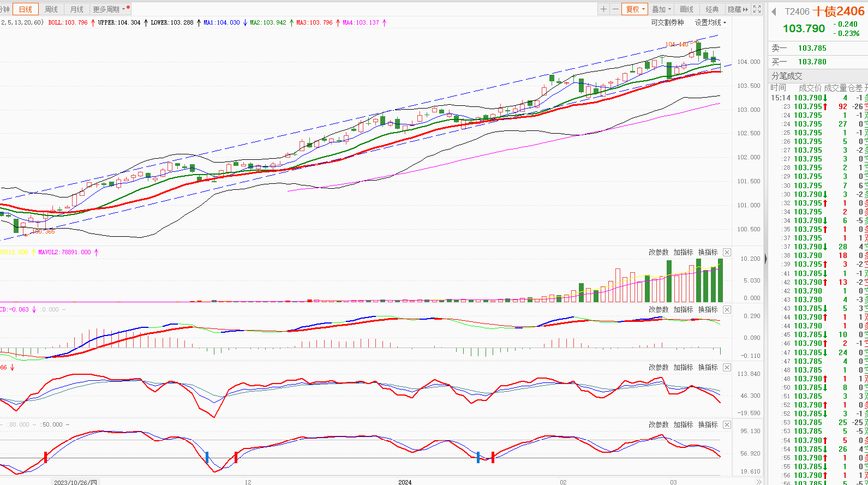Viewport: 868px width, 485px height.
Task: Click the first red KDJ signal marker
Action: click(x=45, y=457)
